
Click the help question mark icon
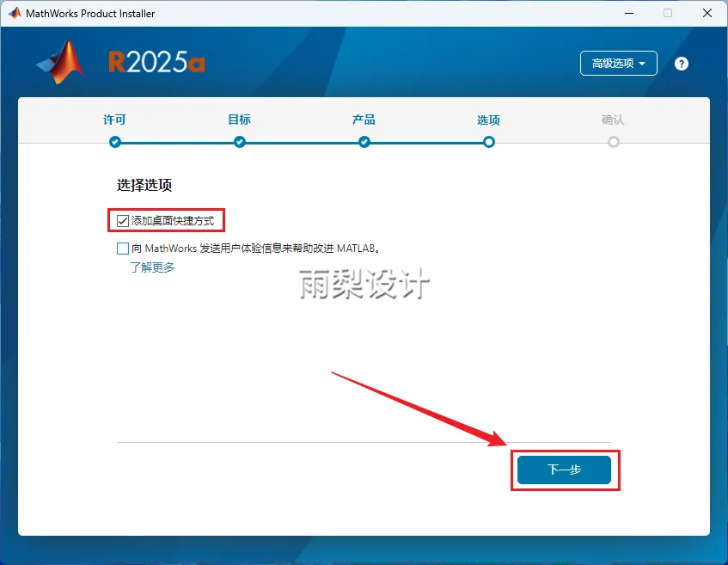click(681, 64)
